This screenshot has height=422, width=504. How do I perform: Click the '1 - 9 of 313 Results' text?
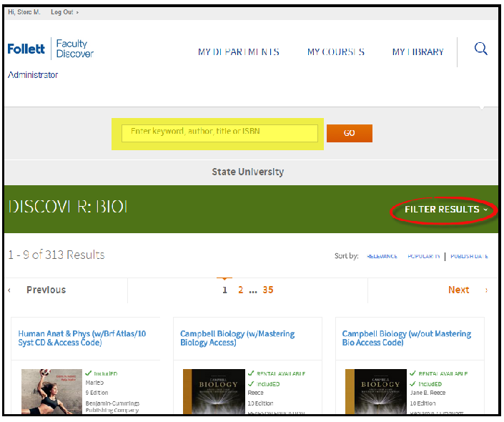(56, 255)
